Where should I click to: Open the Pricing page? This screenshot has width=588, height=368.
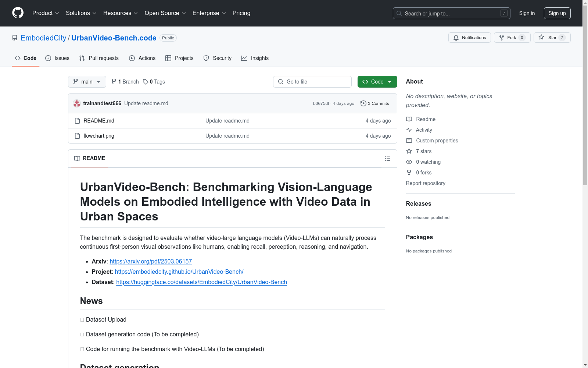click(241, 13)
